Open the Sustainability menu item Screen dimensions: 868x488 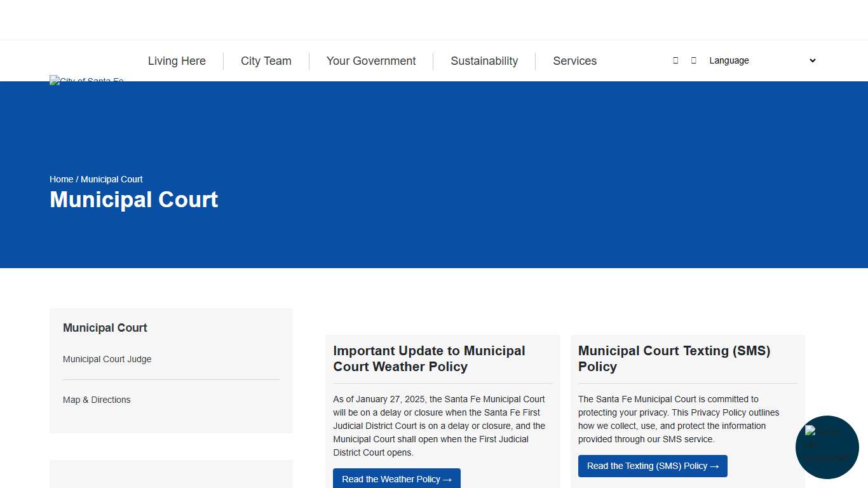(484, 60)
